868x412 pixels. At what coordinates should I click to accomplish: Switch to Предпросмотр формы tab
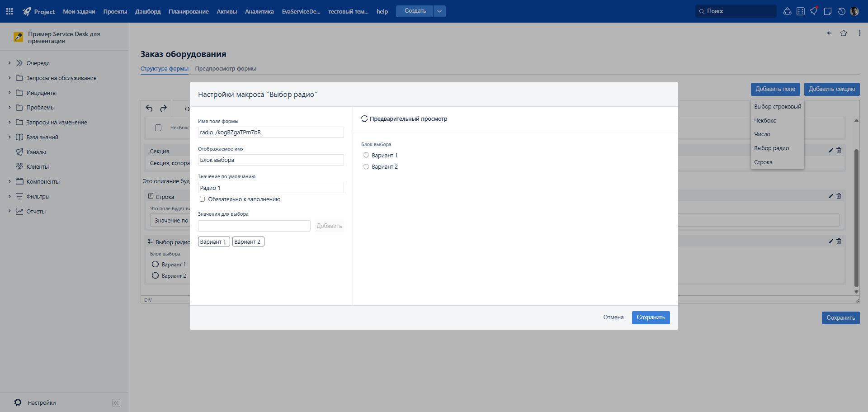click(226, 69)
